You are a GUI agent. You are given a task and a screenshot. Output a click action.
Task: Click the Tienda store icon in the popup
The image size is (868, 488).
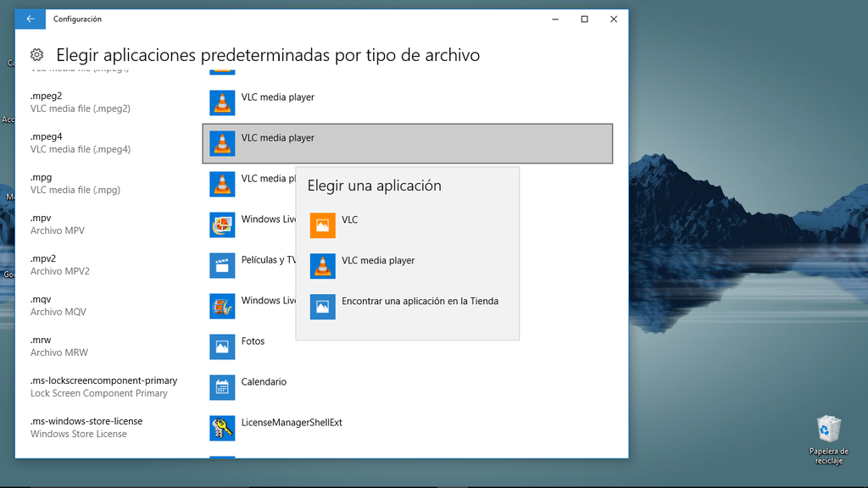pos(322,307)
